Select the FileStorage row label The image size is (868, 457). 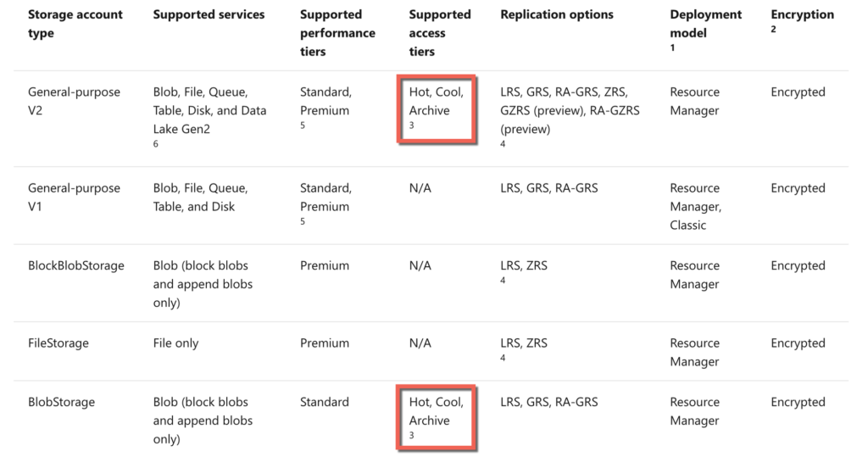[58, 343]
